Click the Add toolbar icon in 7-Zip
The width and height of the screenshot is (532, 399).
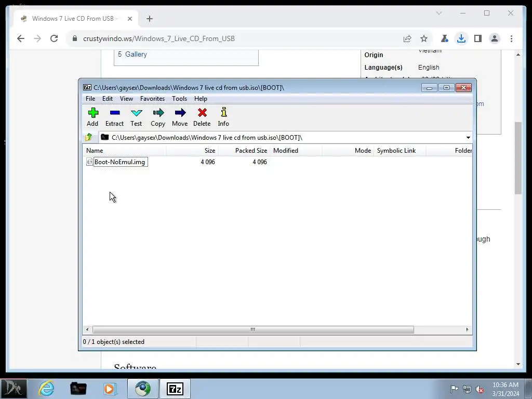[x=92, y=117]
